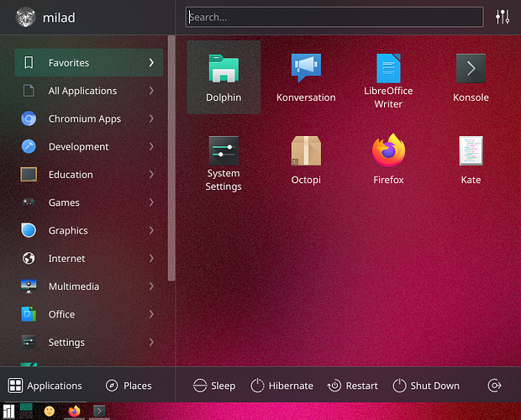Click the Chromium Apps icon

[x=29, y=118]
